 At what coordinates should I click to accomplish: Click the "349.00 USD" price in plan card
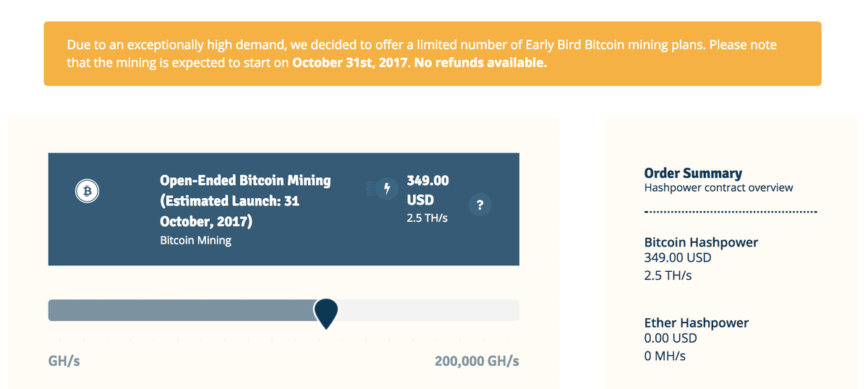click(427, 189)
